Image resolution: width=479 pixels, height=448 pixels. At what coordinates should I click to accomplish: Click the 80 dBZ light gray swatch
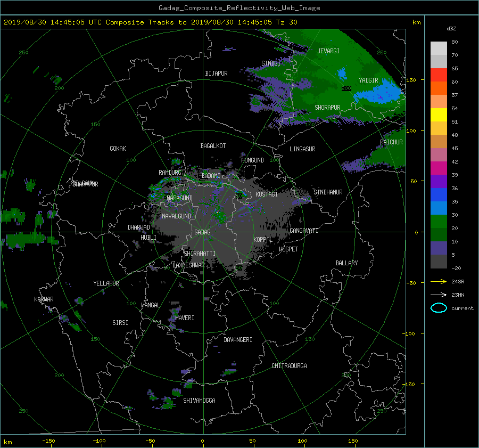439,48
